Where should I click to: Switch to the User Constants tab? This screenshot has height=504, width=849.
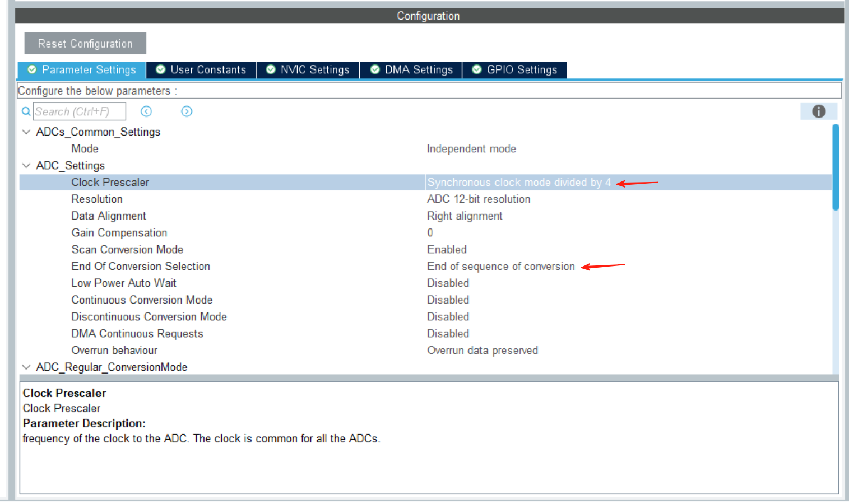pos(201,70)
